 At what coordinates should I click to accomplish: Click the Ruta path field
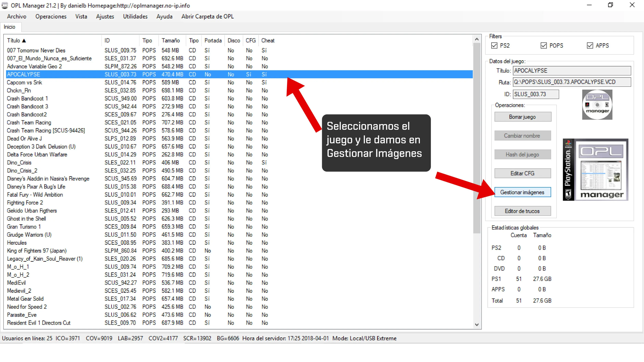[572, 82]
